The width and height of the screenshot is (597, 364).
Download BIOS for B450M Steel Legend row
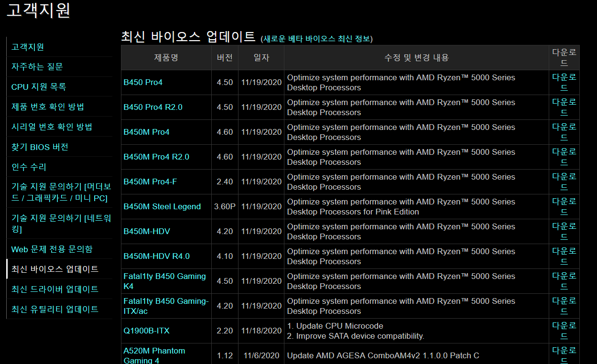[564, 206]
